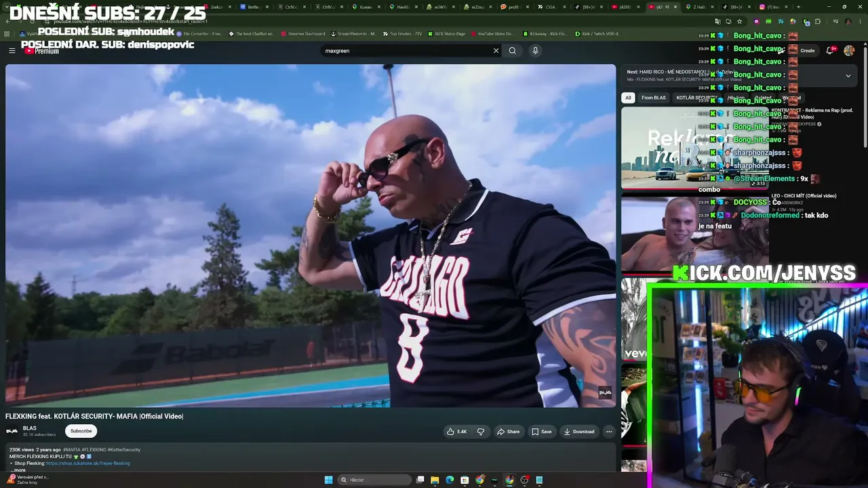Expand the Next mix playlist panel

tap(848, 76)
